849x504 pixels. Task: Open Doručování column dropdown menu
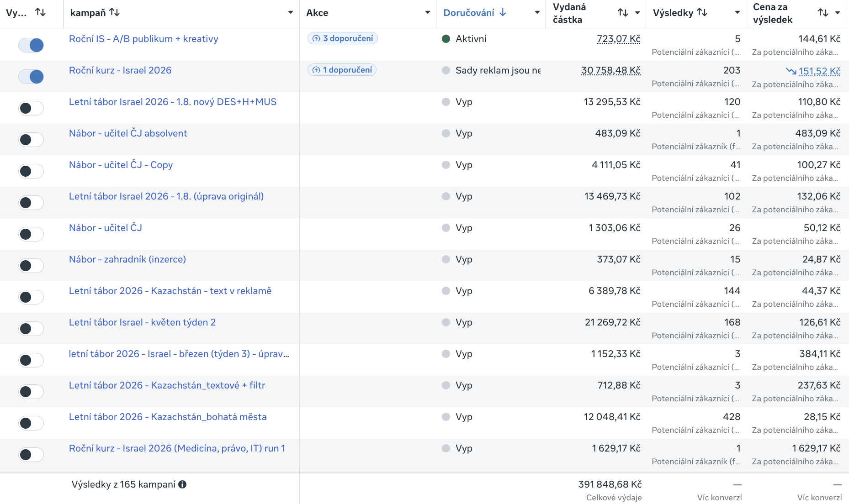point(537,12)
